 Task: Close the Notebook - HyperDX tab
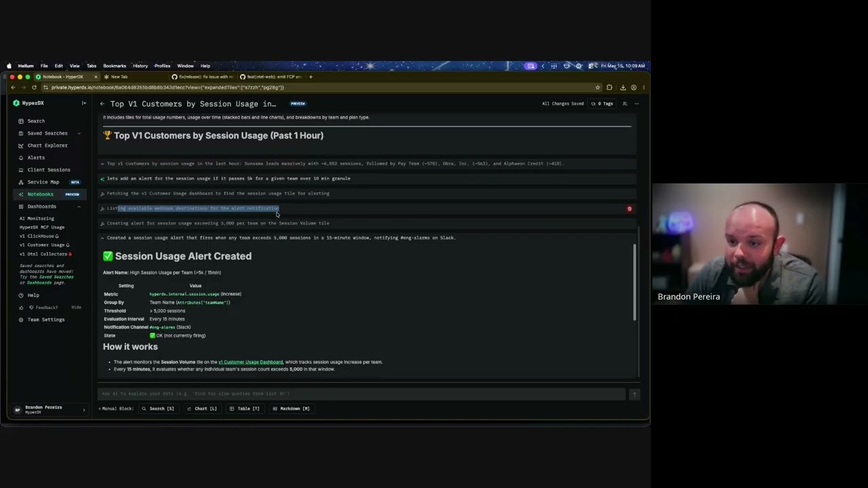coord(96,77)
